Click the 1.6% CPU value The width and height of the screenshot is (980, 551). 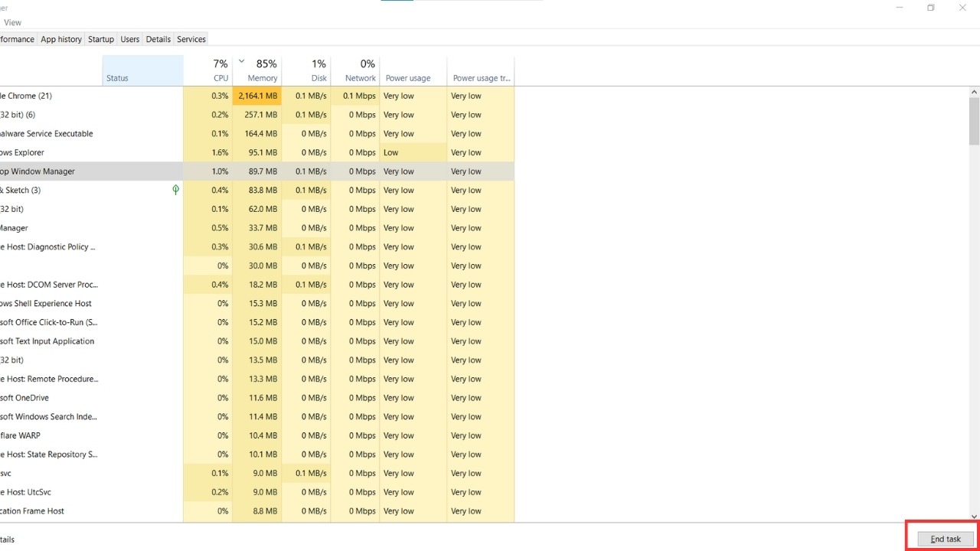[207, 152]
